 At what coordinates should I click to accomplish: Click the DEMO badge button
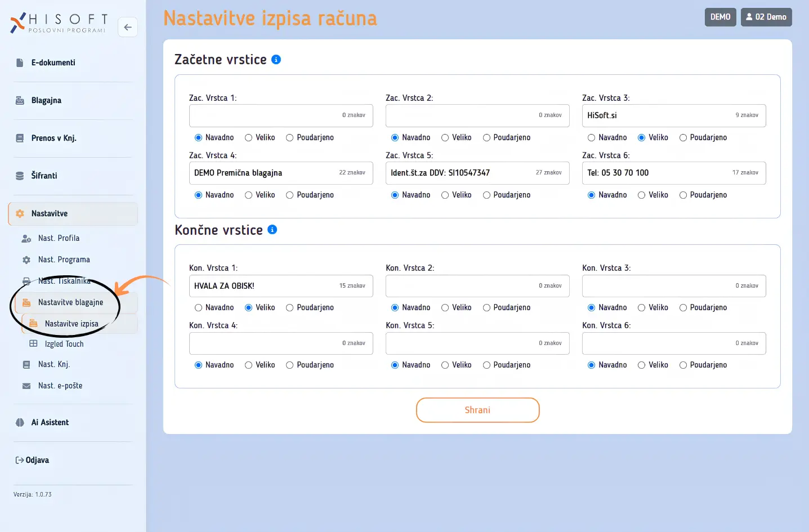(721, 17)
